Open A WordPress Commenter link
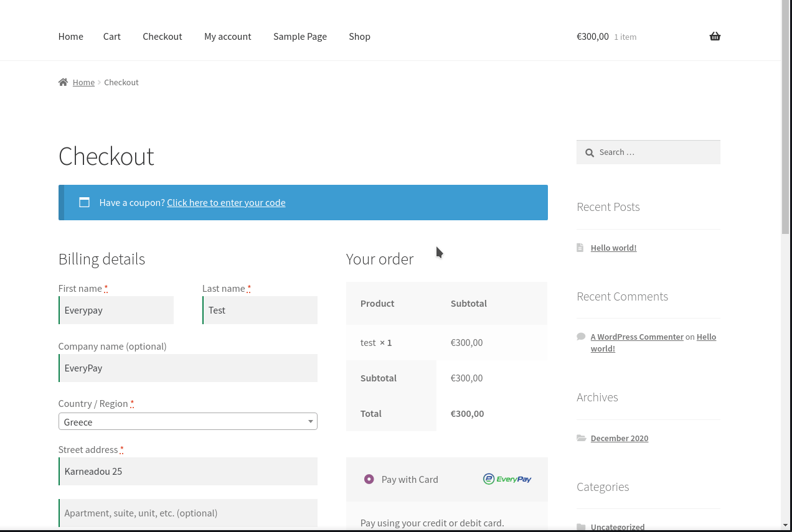 [637, 337]
